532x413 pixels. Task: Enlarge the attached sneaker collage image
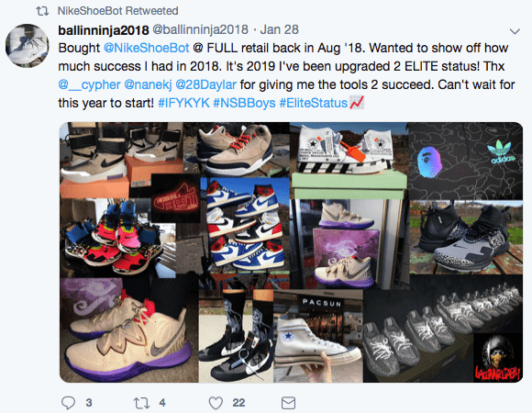[x=291, y=252]
